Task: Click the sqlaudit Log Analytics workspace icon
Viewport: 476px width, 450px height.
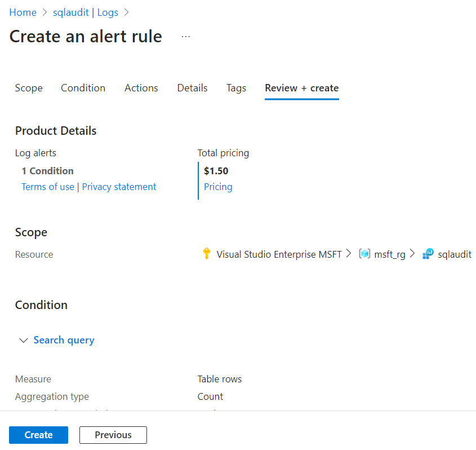Action: pos(428,254)
